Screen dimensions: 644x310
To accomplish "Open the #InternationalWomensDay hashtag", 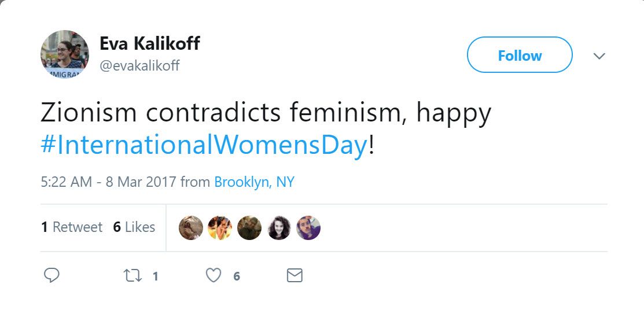I will pos(204,145).
